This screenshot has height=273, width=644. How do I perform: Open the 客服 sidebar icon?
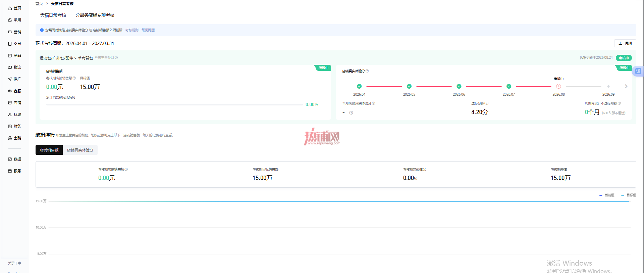(10, 91)
